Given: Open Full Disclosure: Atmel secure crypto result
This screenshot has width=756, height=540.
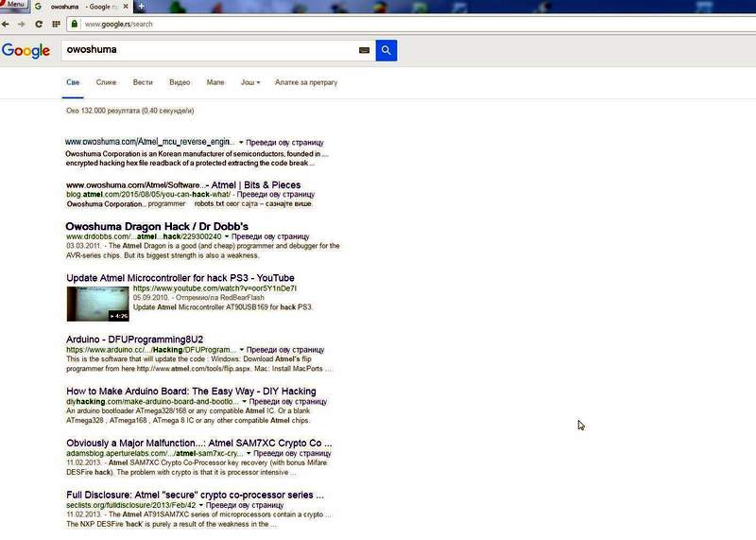Looking at the screenshot, I should [x=196, y=496].
